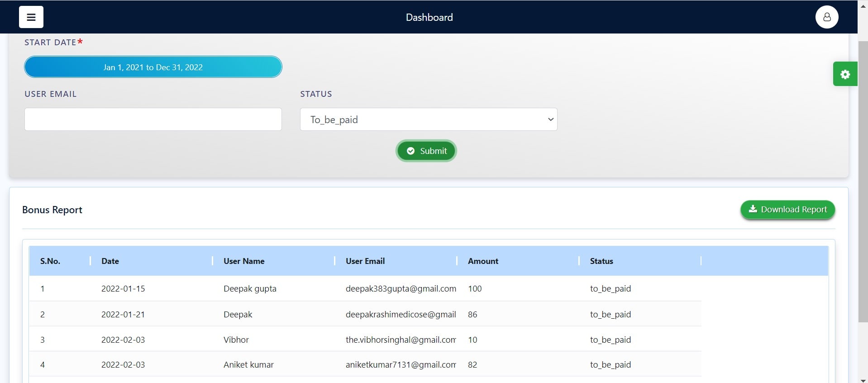Select amount 86 cell

472,315
